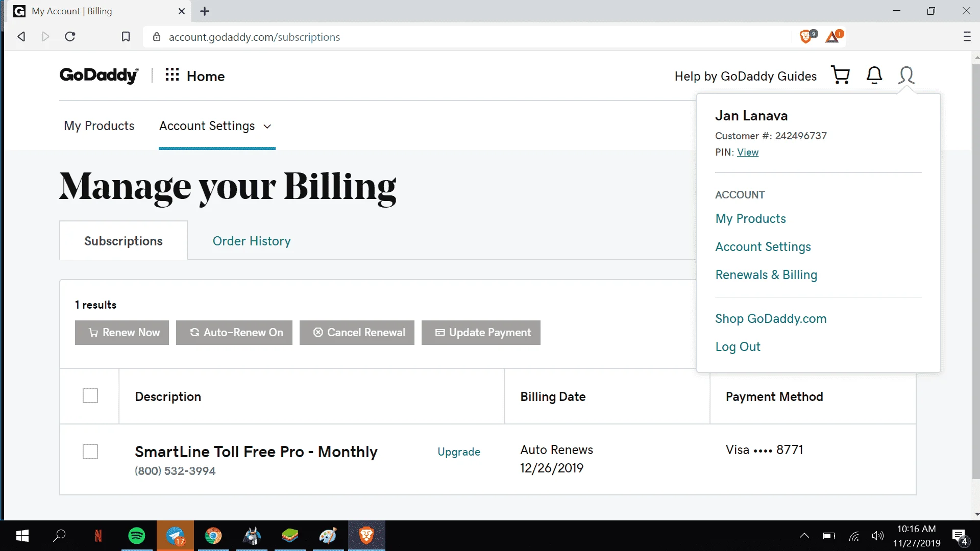
Task: Reload the page
Action: coord(70,37)
